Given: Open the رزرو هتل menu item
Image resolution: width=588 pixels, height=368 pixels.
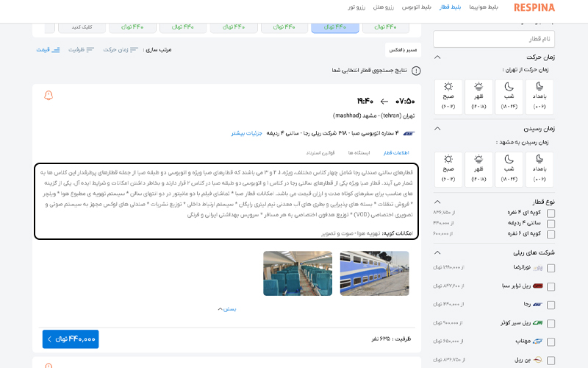Looking at the screenshot, I should (x=383, y=7).
